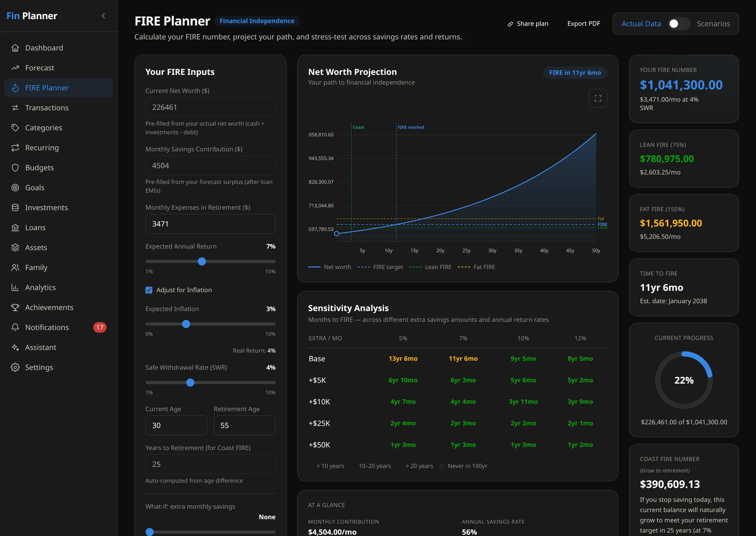Click the Expected Inflation slider handle

(186, 324)
